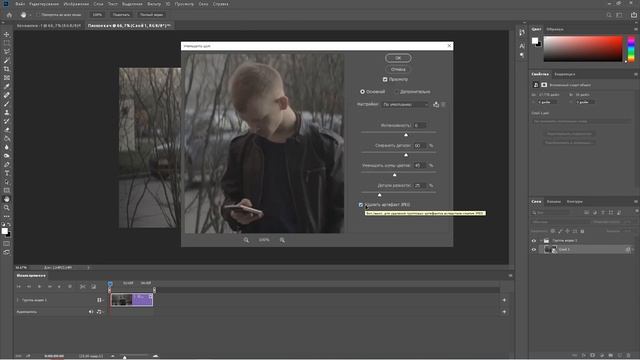Viewport: 640px width, 360px height.
Task: Click the blue playhead marker in Timeline
Action: click(110, 284)
